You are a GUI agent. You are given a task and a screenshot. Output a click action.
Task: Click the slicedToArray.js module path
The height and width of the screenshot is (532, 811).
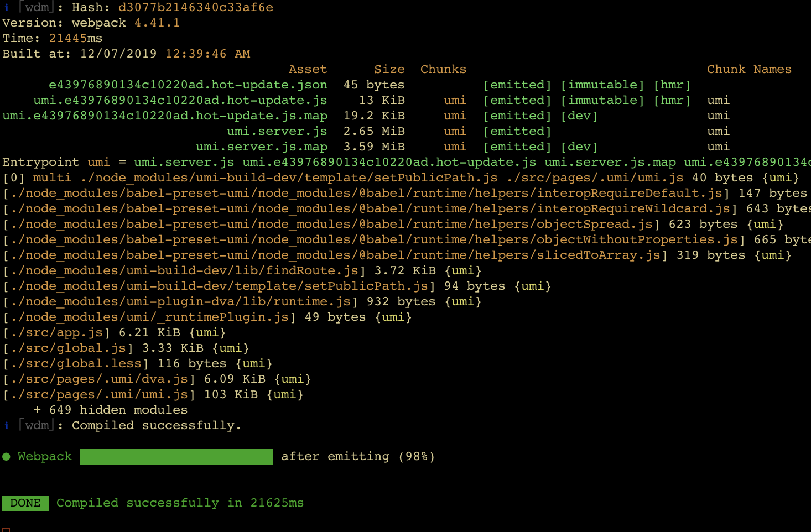tap(335, 255)
